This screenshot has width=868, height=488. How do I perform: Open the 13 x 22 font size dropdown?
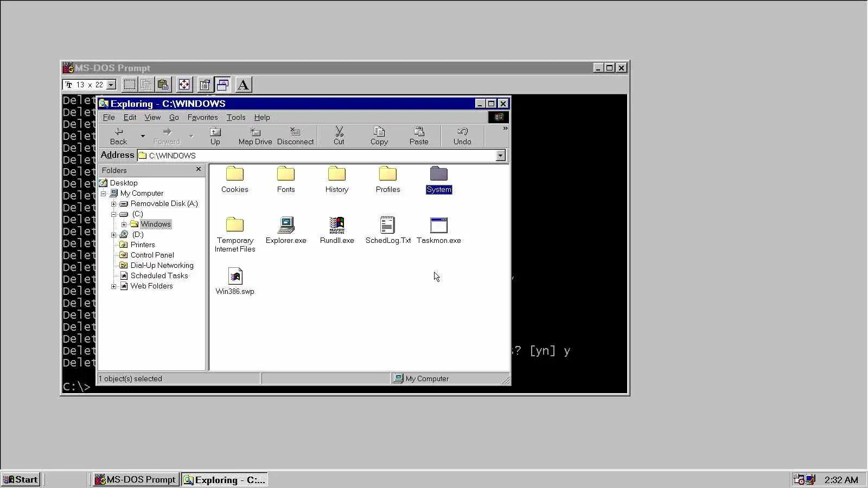coord(111,85)
